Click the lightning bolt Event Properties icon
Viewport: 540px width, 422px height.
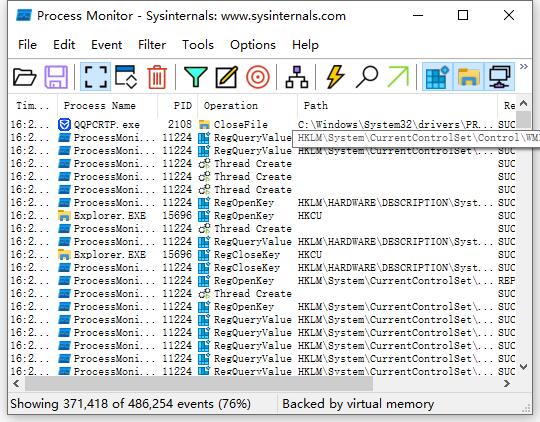coord(335,77)
